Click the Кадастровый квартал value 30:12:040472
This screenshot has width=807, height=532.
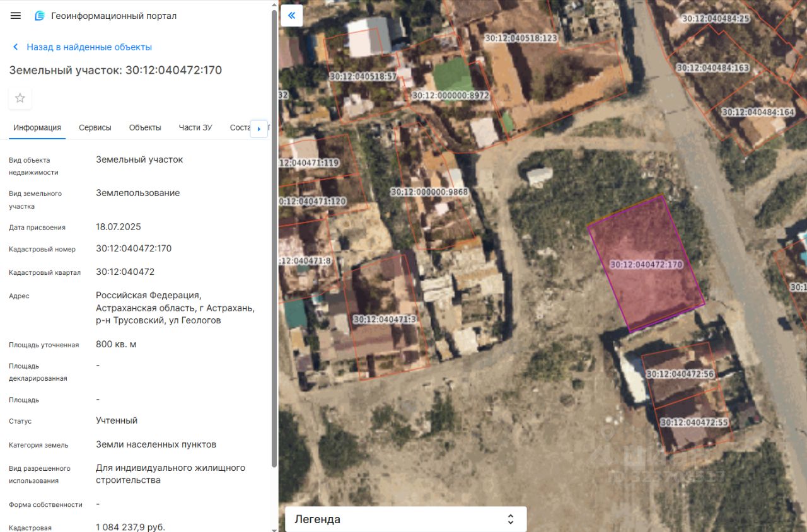[125, 272]
